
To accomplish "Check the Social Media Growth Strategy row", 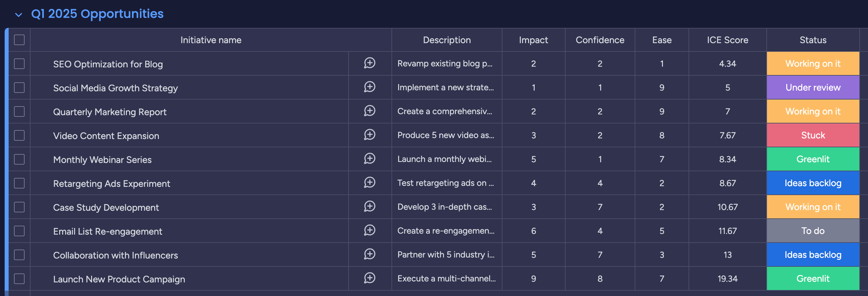I will click(19, 88).
